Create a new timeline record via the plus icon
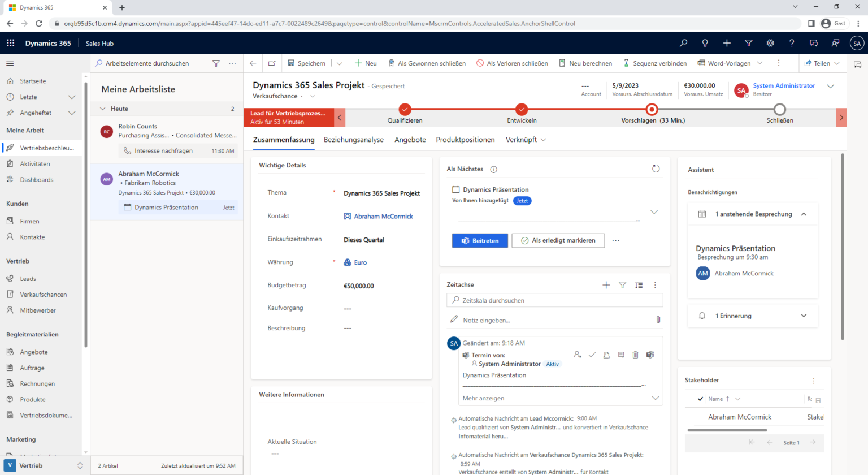 coord(606,285)
